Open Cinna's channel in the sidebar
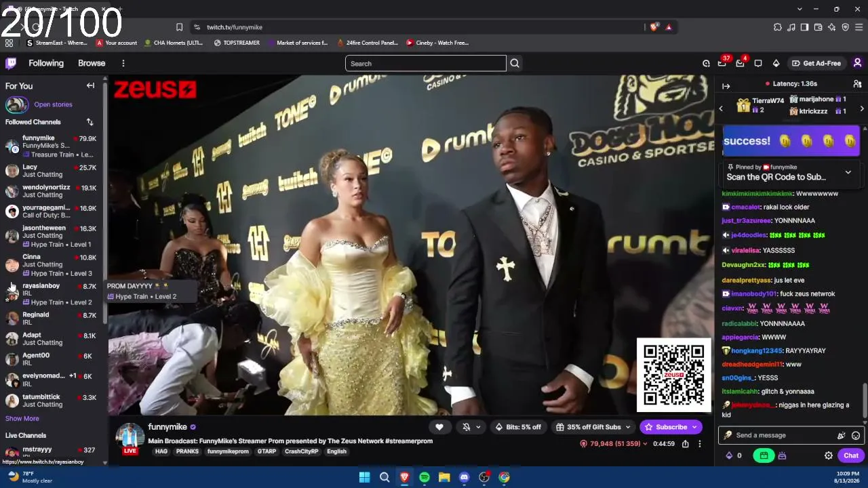This screenshot has height=488, width=868. coord(53,265)
